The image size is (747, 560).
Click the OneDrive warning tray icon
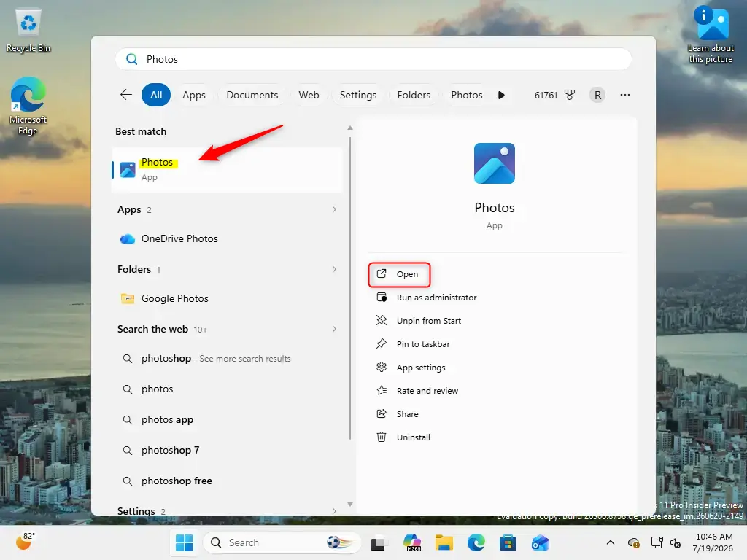[x=634, y=542]
